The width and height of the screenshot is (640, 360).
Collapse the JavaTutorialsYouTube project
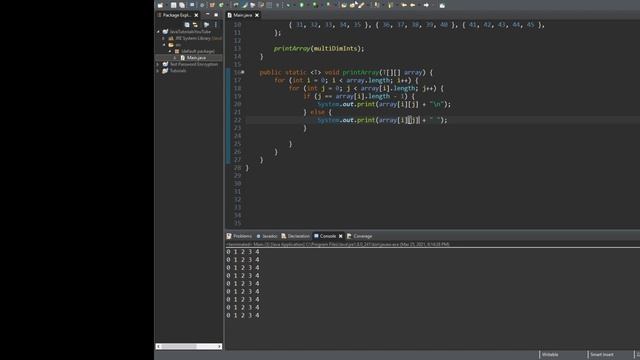[x=158, y=31]
